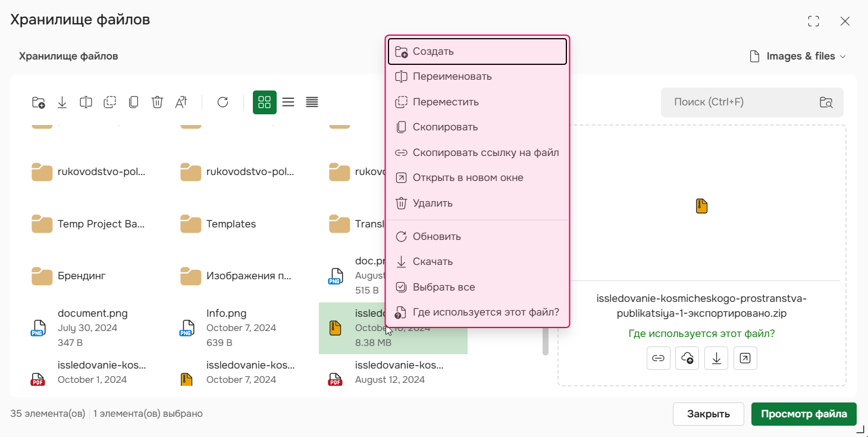
Task: Switch to compact list view
Action: click(312, 102)
